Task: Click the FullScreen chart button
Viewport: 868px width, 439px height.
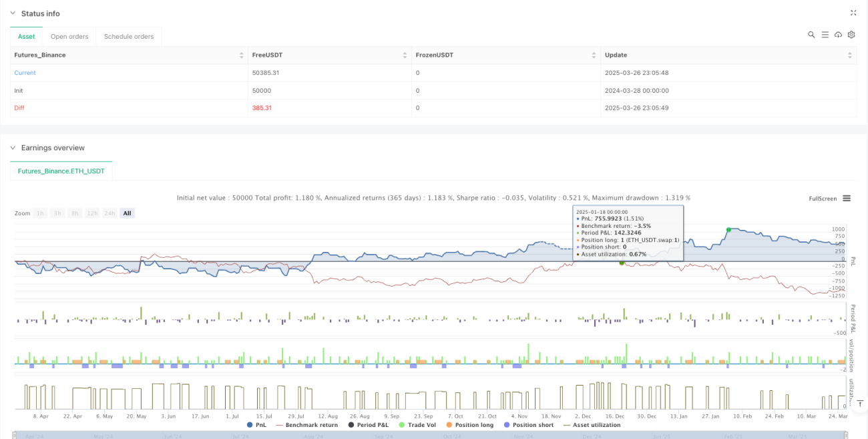Action: (x=823, y=198)
